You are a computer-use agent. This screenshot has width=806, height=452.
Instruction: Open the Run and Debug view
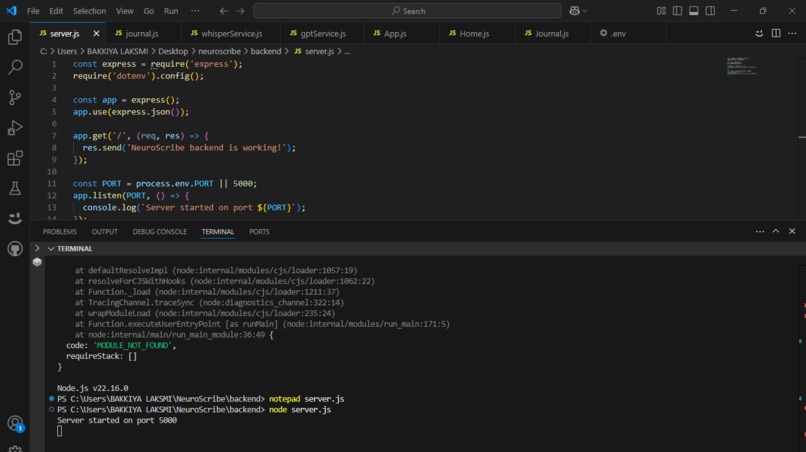point(15,128)
